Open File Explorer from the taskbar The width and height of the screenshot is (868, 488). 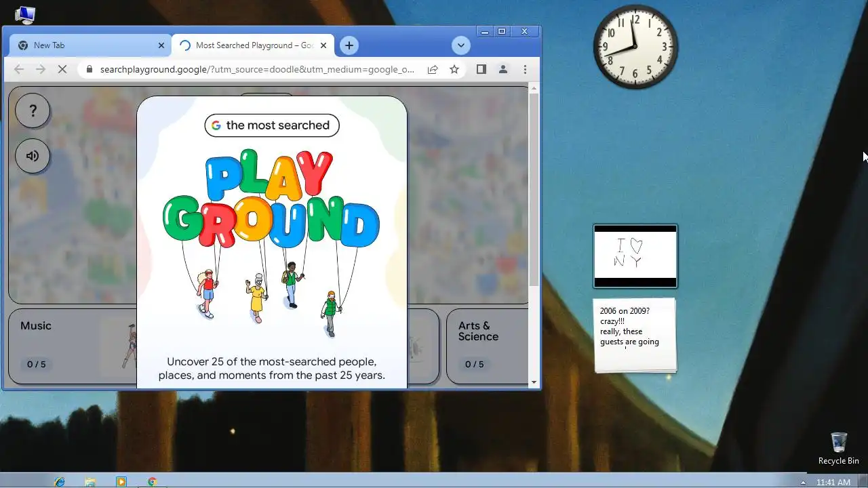[90, 481]
